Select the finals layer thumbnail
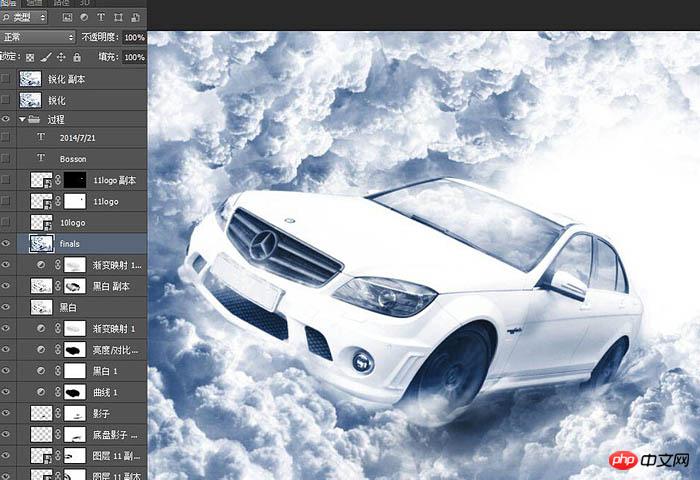Image resolution: width=700 pixels, height=480 pixels. tap(42, 243)
